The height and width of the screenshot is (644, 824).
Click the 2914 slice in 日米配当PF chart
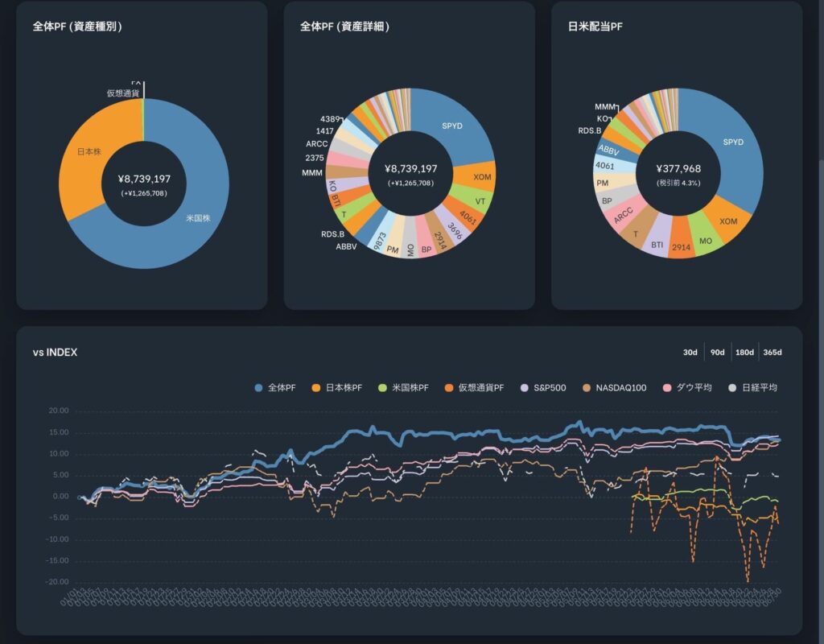681,246
